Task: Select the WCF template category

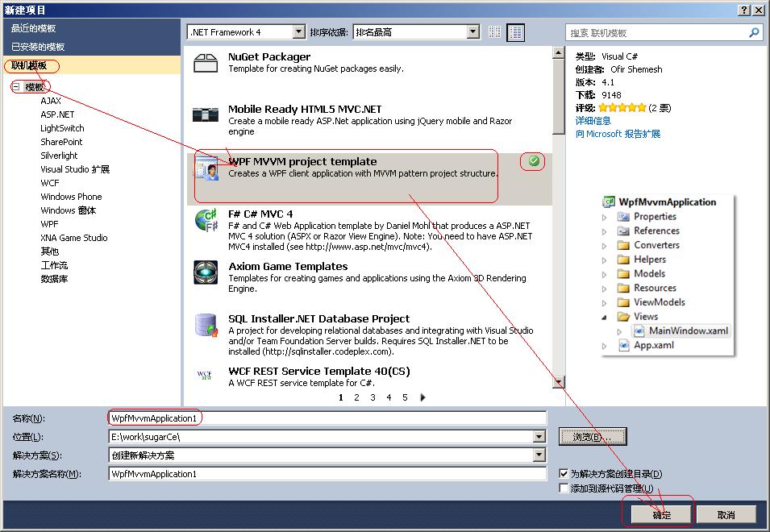Action: [50, 183]
